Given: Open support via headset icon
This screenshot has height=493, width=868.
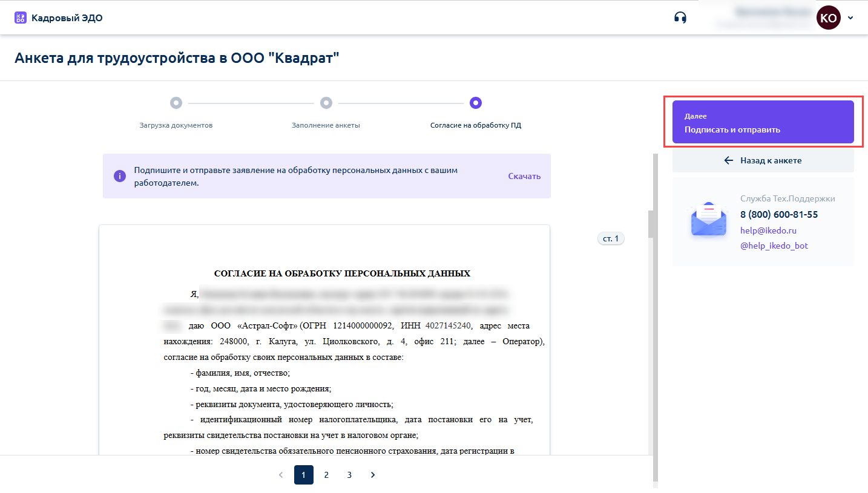Looking at the screenshot, I should click(x=680, y=18).
